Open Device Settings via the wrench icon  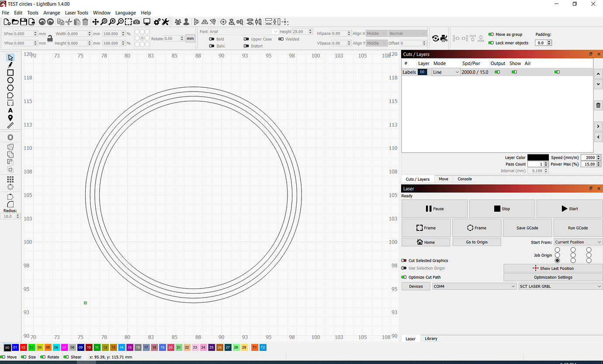click(x=165, y=21)
